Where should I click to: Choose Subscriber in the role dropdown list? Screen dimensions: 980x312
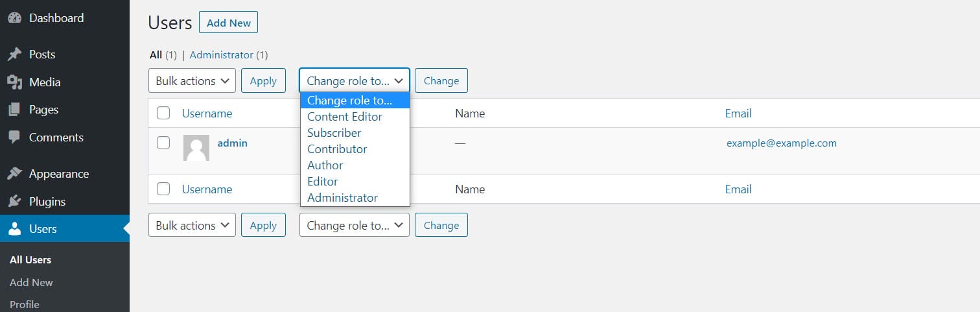click(x=334, y=133)
